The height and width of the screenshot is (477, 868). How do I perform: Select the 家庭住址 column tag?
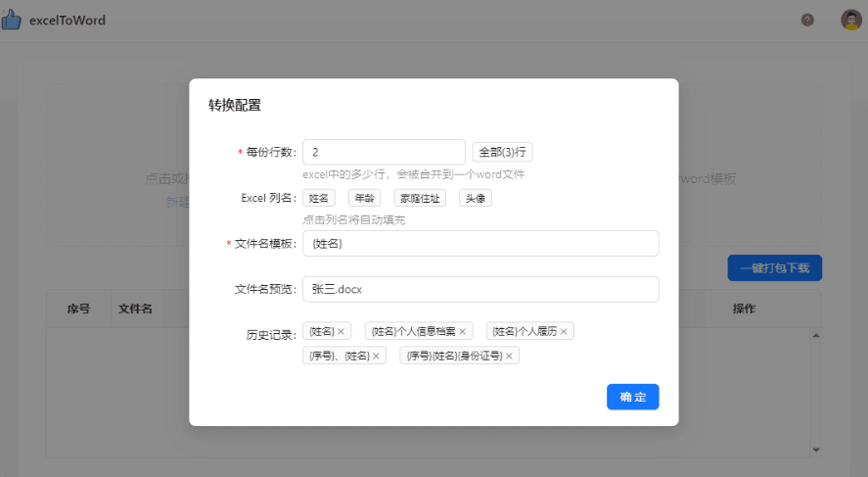coord(420,198)
